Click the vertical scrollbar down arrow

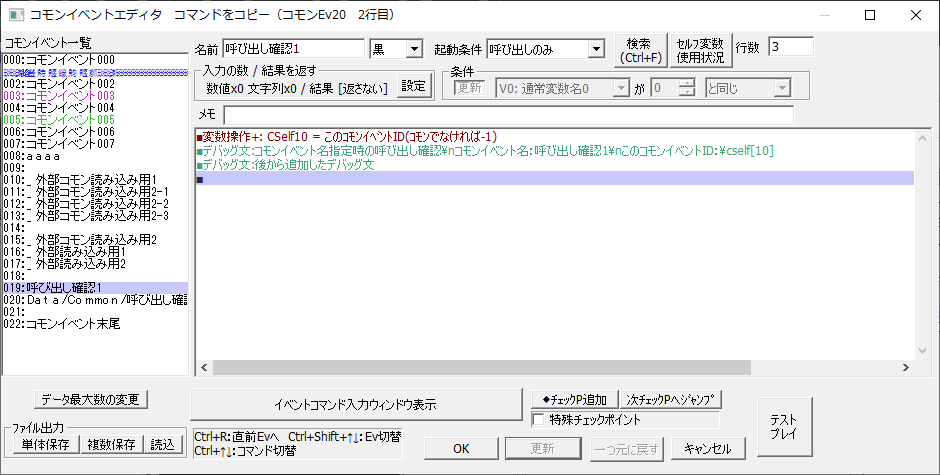(922, 351)
